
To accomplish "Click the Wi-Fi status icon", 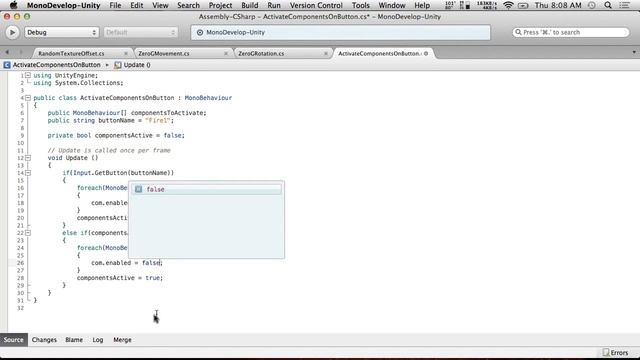I will (508, 5).
